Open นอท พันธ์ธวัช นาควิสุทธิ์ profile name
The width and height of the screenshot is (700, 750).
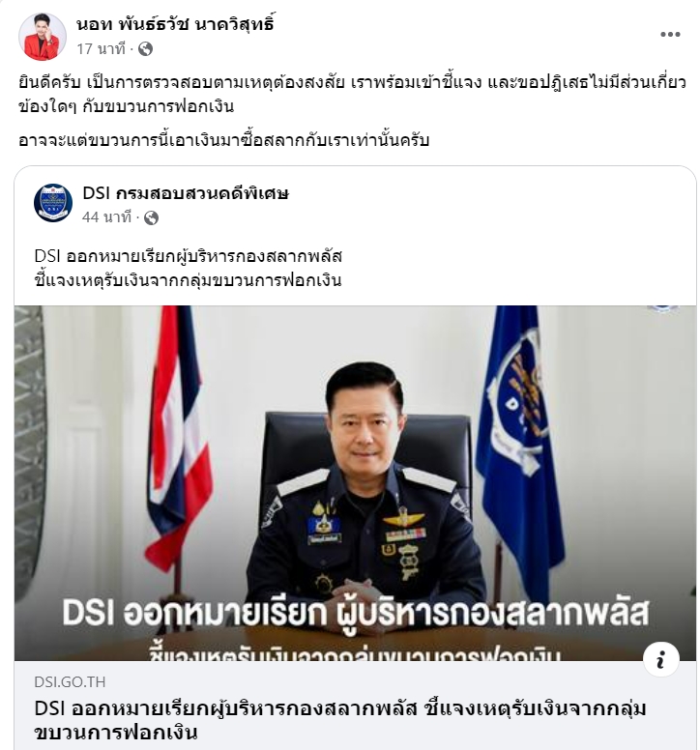point(175,24)
